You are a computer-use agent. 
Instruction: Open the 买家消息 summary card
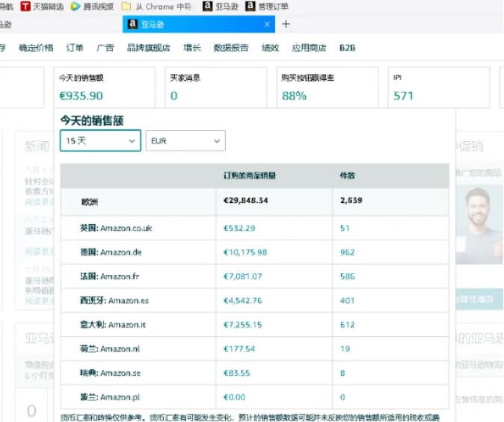pos(215,87)
